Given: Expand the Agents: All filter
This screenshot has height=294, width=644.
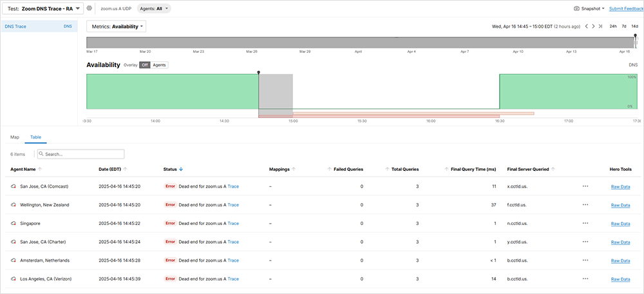Looking at the screenshot, I should [154, 8].
